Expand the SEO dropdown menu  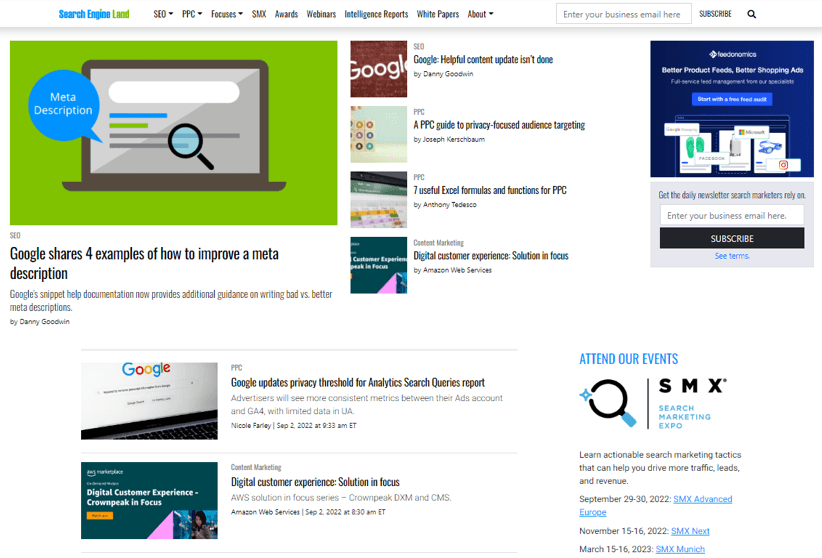pos(163,14)
